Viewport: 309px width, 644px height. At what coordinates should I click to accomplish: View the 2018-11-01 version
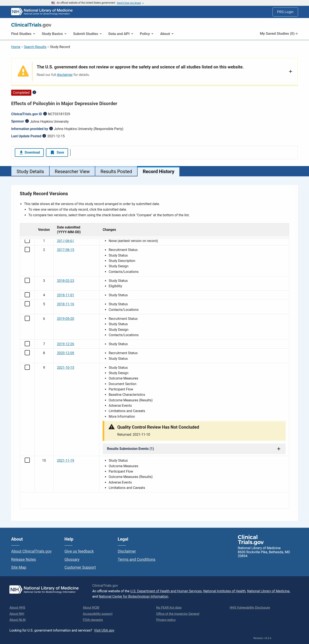65,295
